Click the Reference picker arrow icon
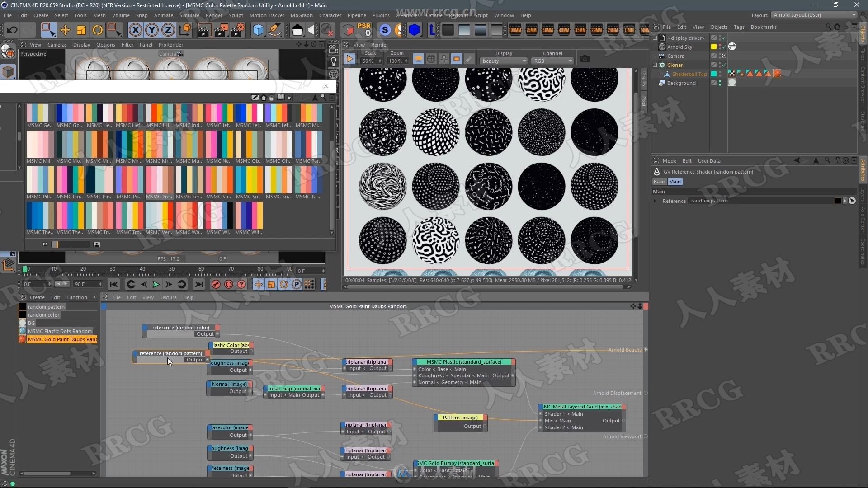Screen dimensions: 868x488 coord(852,201)
